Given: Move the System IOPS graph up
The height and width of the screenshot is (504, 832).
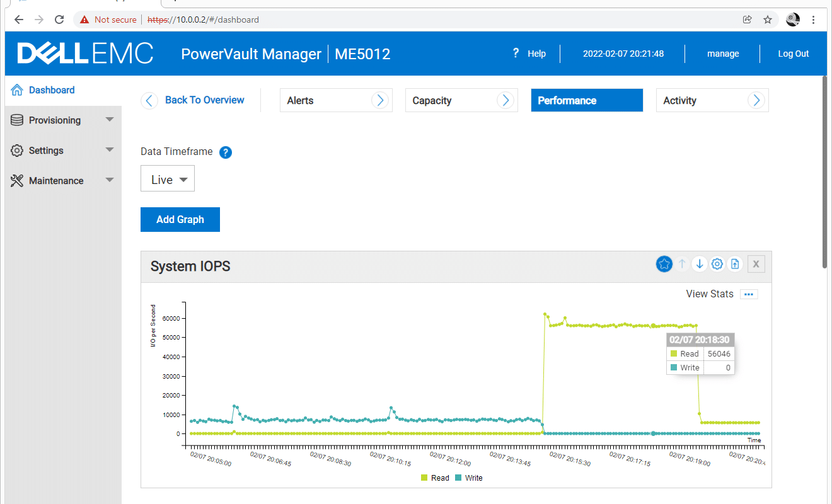Looking at the screenshot, I should (x=681, y=265).
